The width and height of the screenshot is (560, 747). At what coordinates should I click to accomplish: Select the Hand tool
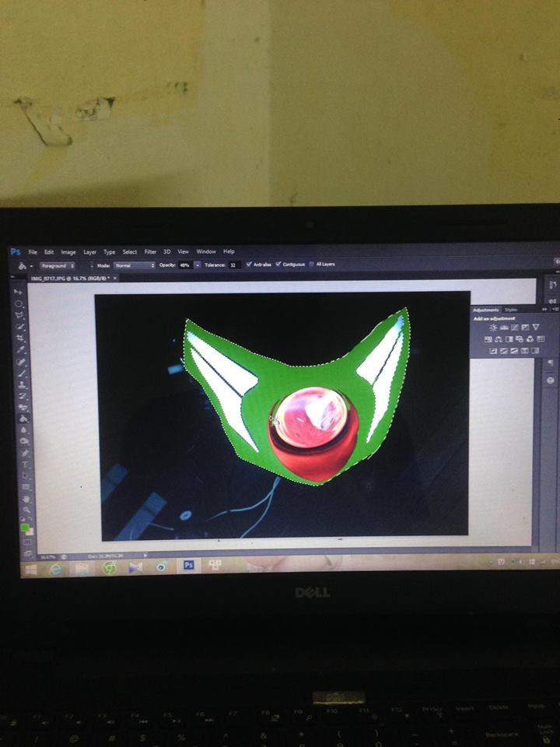point(26,498)
